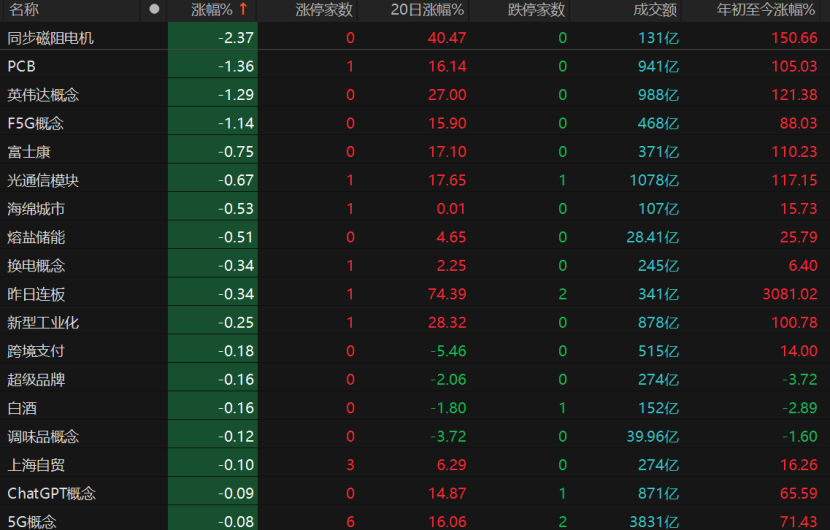This screenshot has width=830, height=530.
Task: Click the 年初至今涨幅% column header
Action: coord(766,10)
